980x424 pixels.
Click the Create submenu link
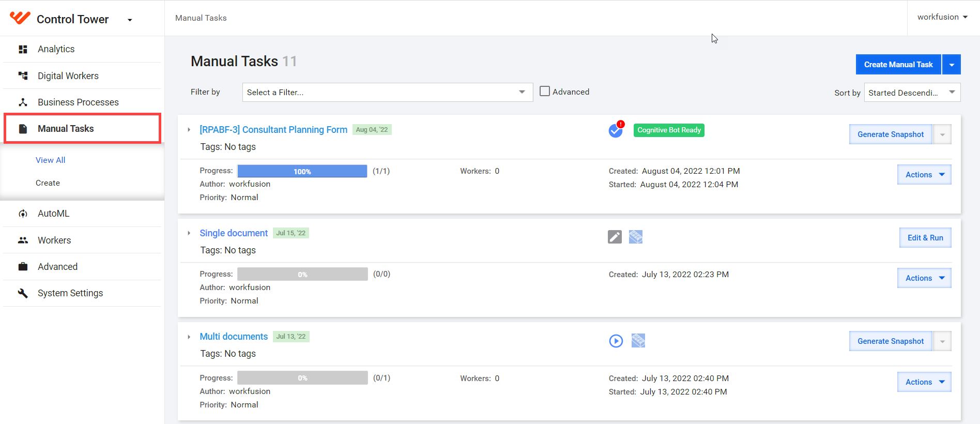point(48,183)
